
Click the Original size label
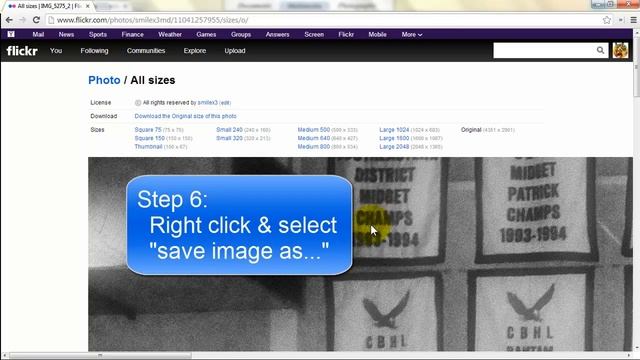pyautogui.click(x=471, y=129)
